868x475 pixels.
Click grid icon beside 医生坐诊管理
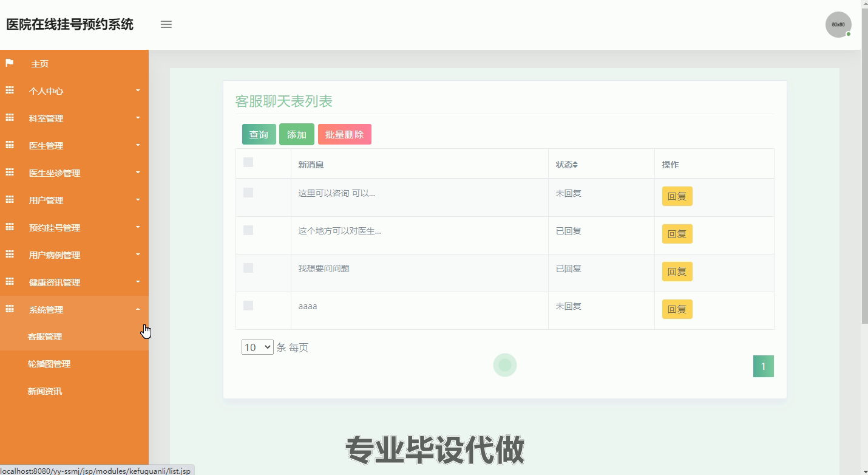pyautogui.click(x=10, y=173)
